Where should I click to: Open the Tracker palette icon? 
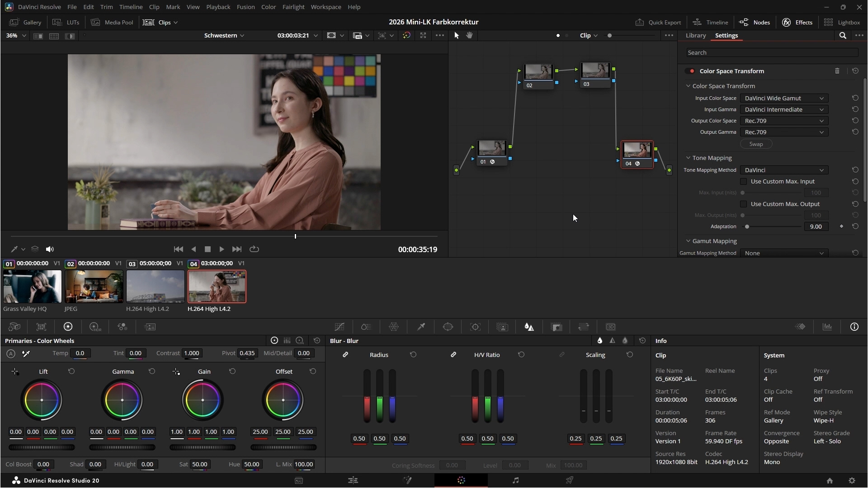point(475,327)
